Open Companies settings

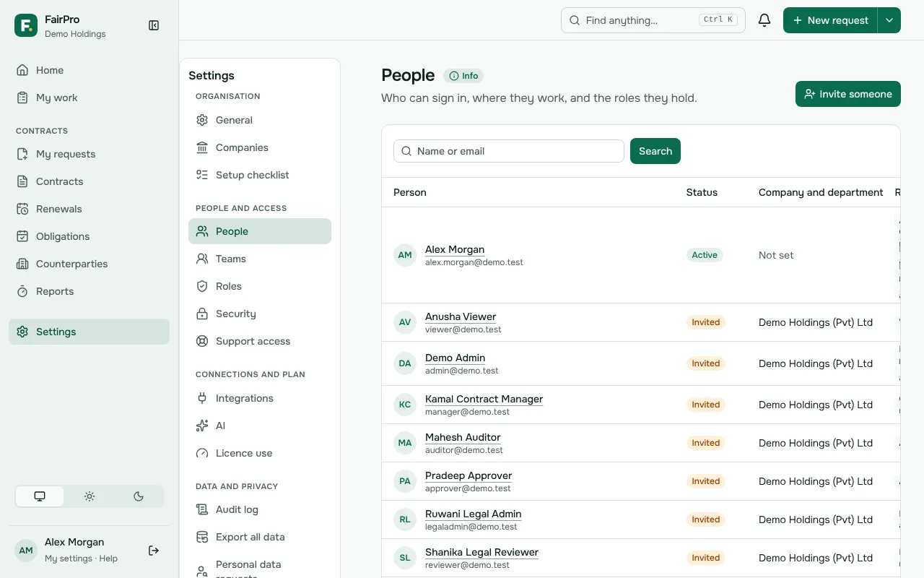click(x=260, y=147)
